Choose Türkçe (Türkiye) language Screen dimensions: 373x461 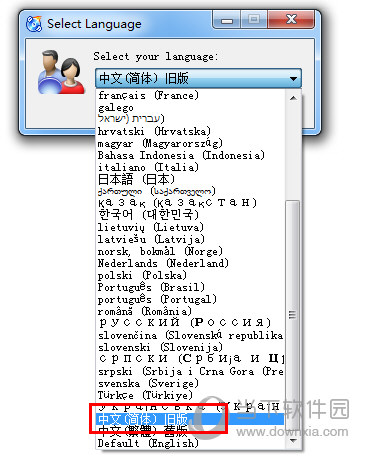point(191,395)
